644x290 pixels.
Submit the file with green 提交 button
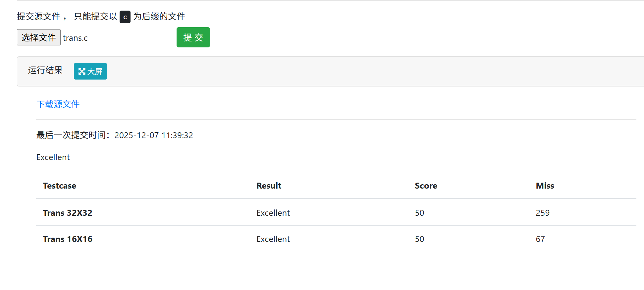click(x=193, y=37)
